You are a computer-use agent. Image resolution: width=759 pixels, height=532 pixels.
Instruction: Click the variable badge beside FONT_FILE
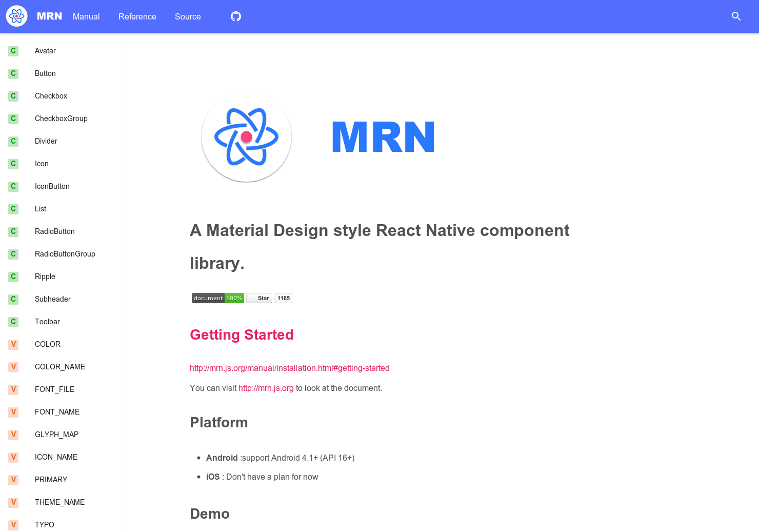(13, 389)
